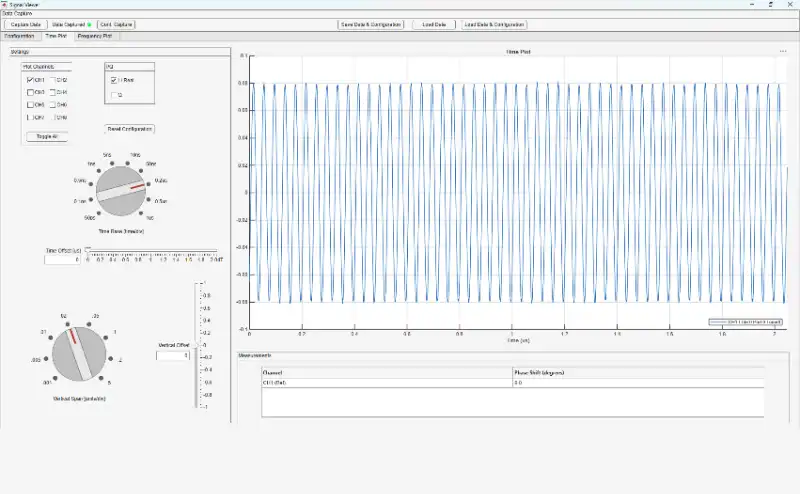
Task: Click Load Data & Configuration button
Action: point(494,24)
